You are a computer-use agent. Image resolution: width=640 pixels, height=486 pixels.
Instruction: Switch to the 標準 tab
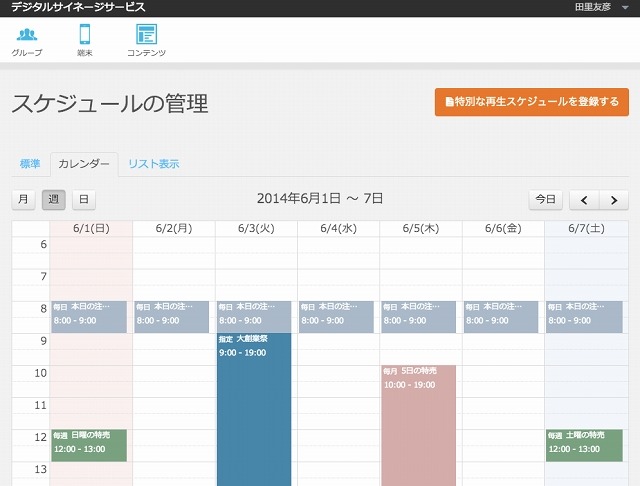(x=30, y=164)
